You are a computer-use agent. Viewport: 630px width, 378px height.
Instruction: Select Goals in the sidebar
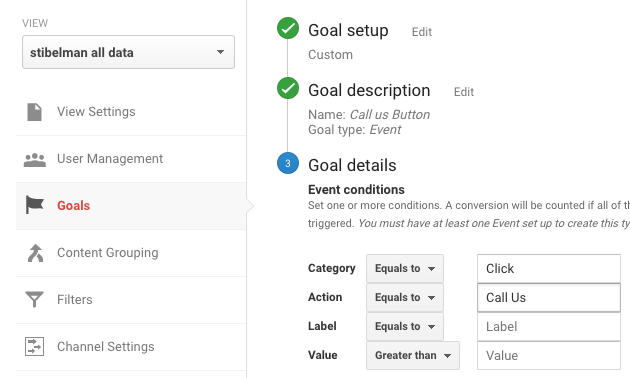[x=131, y=206]
